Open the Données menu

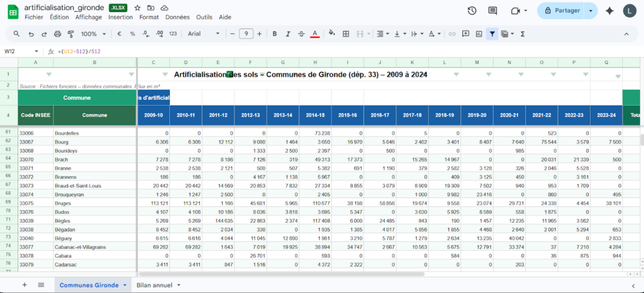pos(177,17)
